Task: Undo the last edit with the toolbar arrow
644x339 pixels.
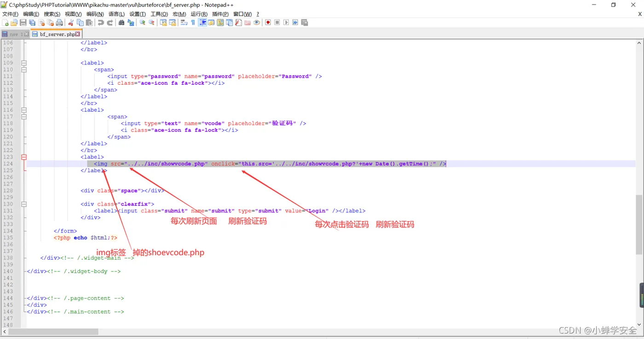Action: 101,23
